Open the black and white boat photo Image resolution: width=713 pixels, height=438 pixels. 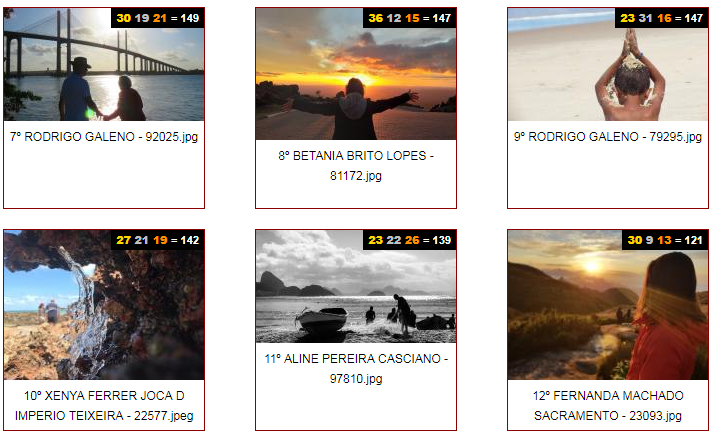(x=356, y=286)
